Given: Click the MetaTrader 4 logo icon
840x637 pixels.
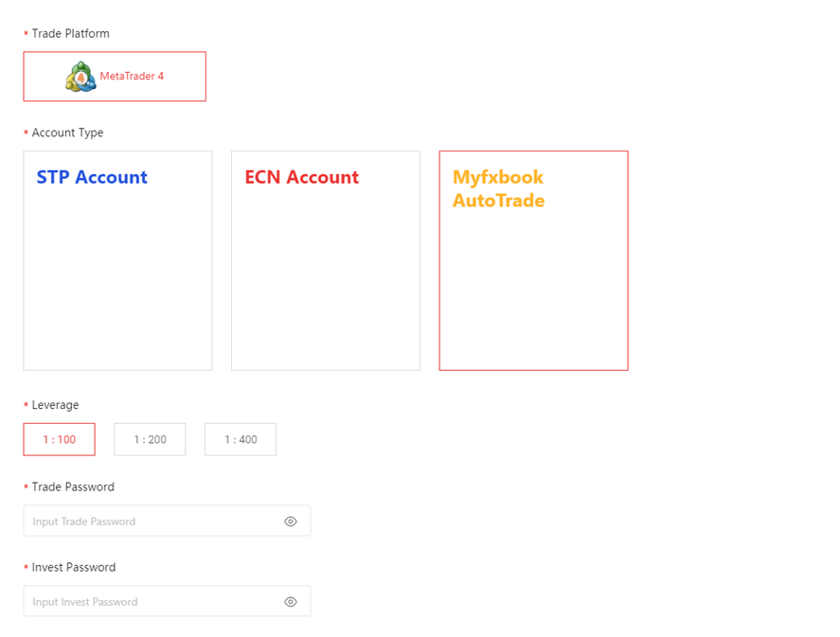Looking at the screenshot, I should coord(80,77).
